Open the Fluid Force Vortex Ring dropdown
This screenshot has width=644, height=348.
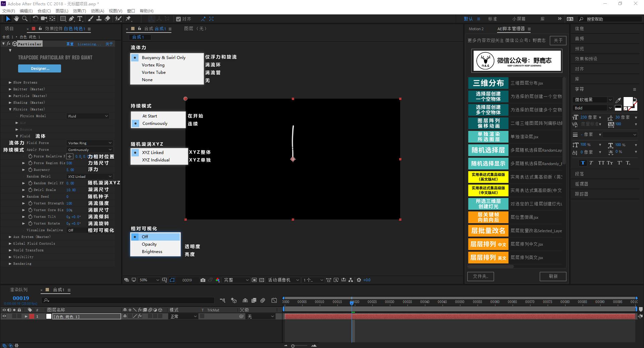tap(89, 143)
